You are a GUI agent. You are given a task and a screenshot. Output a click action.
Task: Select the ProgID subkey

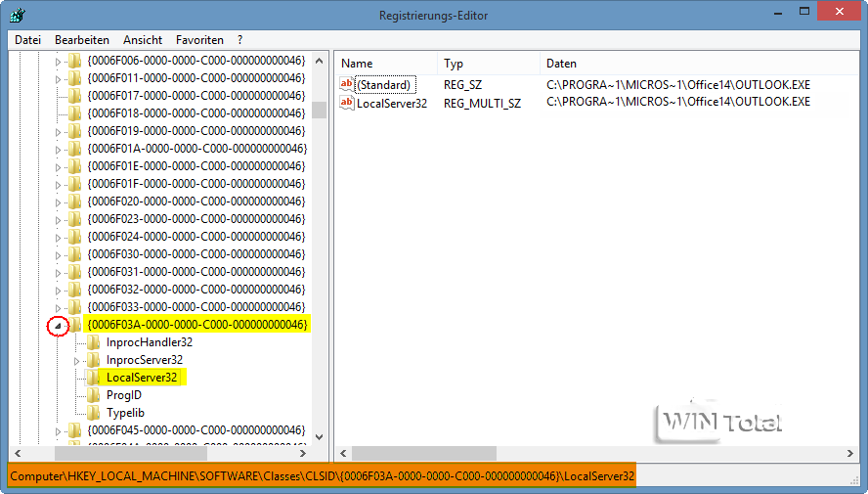click(x=124, y=395)
